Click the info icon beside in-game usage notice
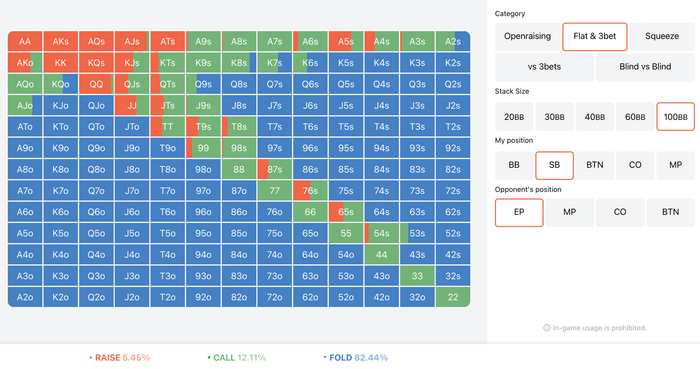Screen dimensions: 700x369 coord(546,328)
